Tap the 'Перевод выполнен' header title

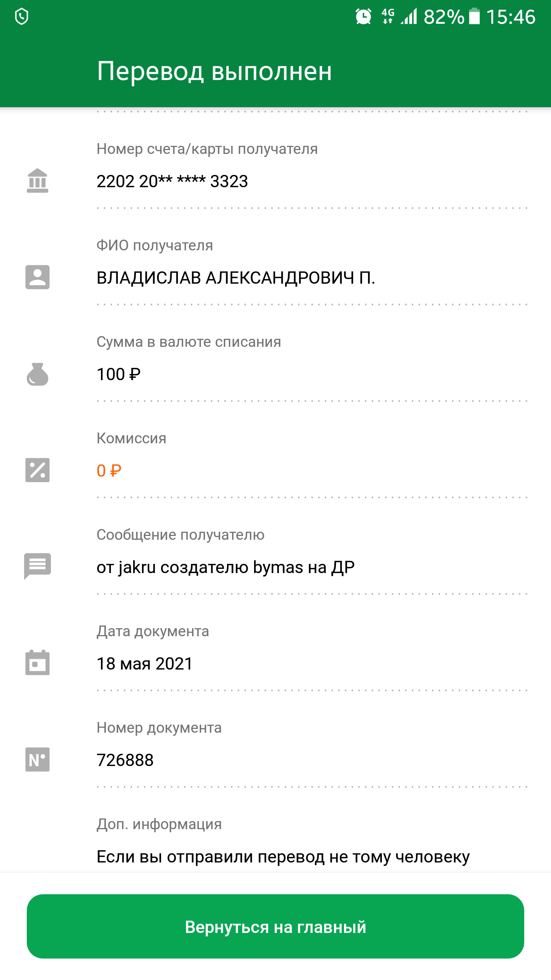pyautogui.click(x=214, y=72)
